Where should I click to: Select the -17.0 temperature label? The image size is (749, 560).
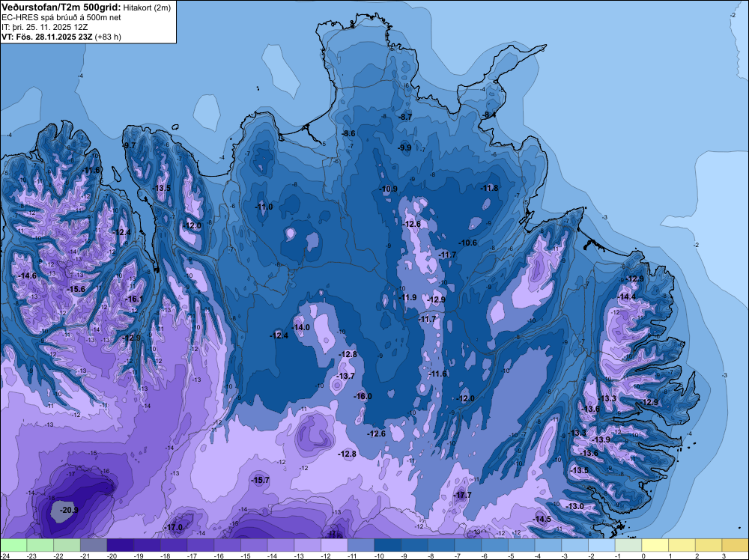point(174,528)
